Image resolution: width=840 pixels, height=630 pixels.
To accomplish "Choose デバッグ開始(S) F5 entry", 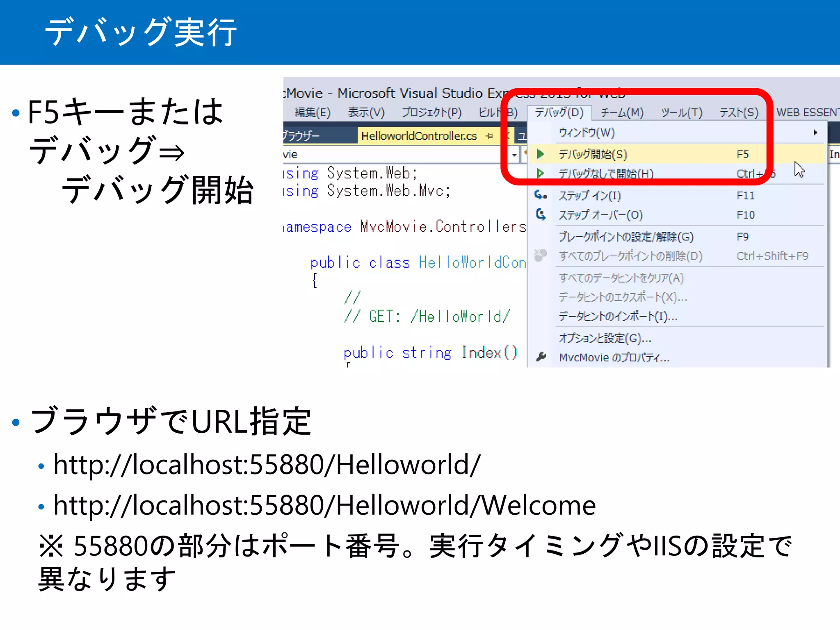I will [x=677, y=154].
